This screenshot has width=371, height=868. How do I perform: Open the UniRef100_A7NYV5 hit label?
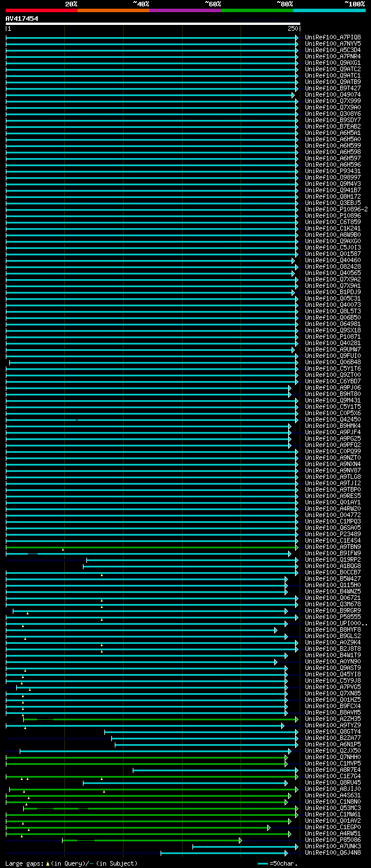click(x=333, y=43)
